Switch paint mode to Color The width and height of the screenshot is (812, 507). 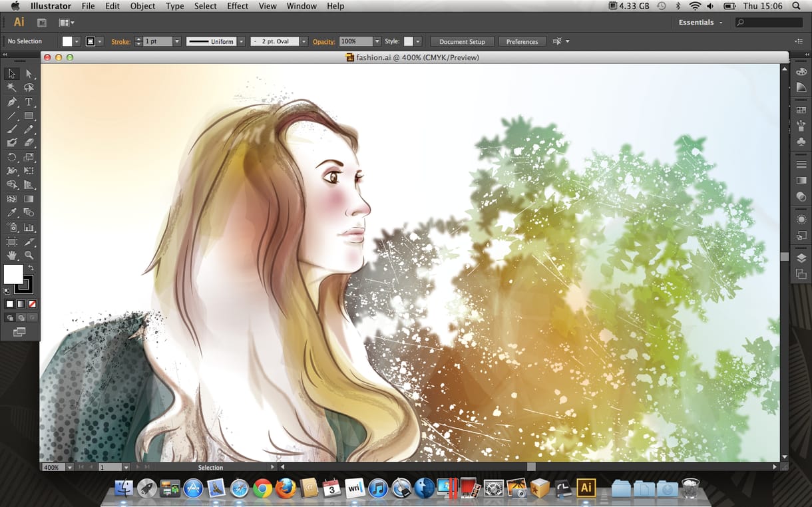pos(9,304)
